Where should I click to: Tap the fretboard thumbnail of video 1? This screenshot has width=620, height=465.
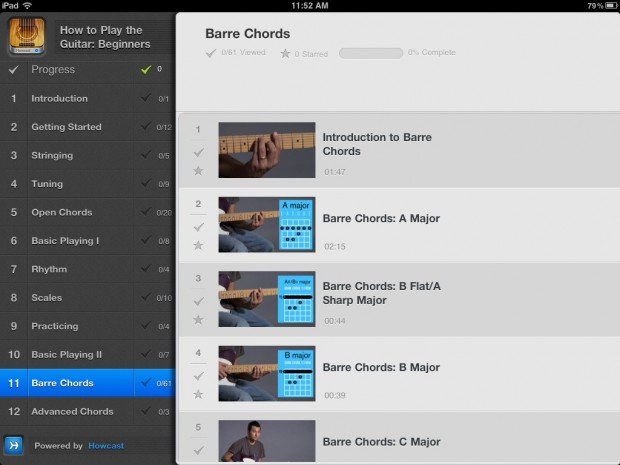click(267, 150)
